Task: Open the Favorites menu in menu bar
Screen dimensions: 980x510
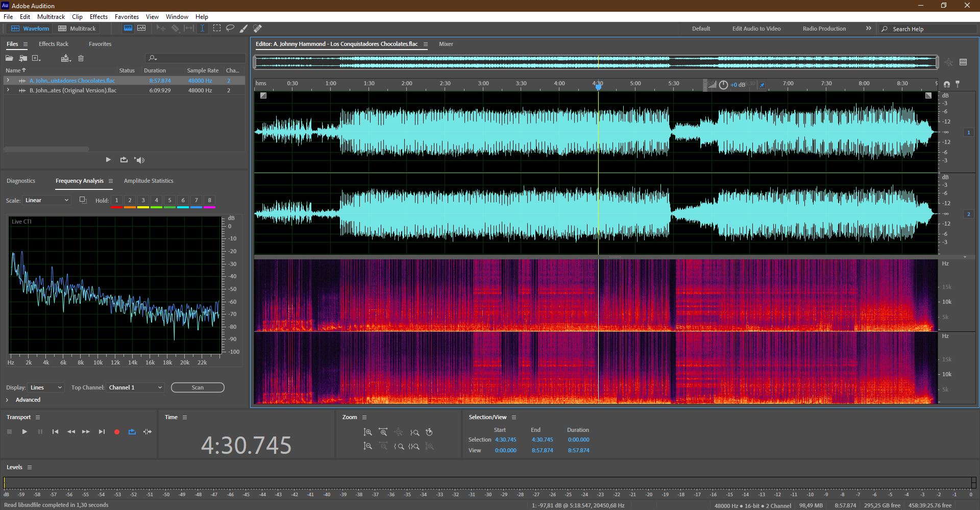Action: click(127, 17)
